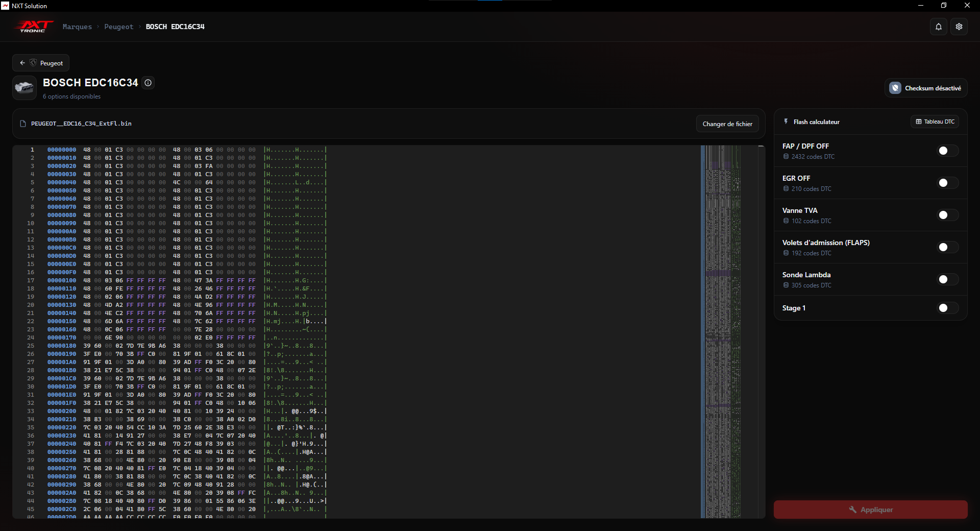The width and height of the screenshot is (980, 531).
Task: Open the notifications bell
Action: 939,27
